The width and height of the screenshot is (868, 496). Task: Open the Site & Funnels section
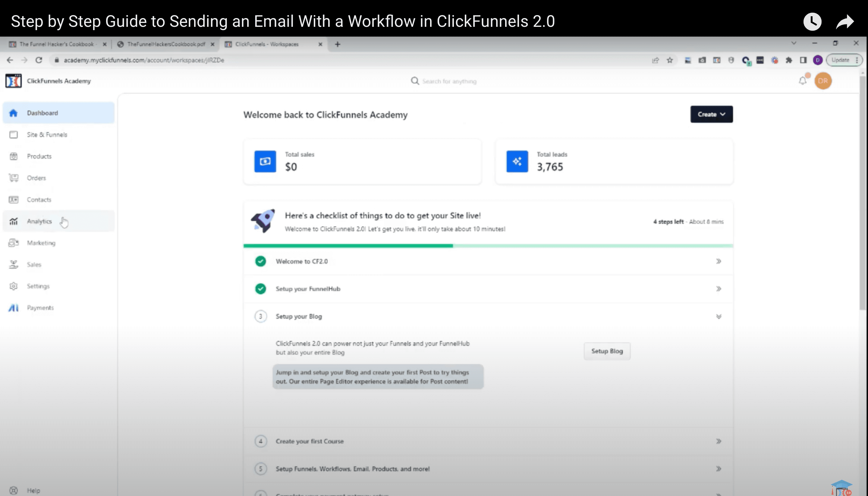[x=47, y=135]
